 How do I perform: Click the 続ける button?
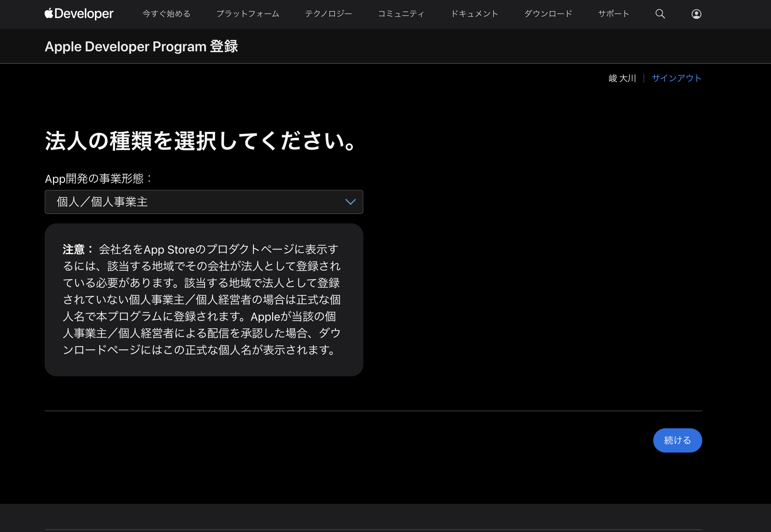(677, 440)
